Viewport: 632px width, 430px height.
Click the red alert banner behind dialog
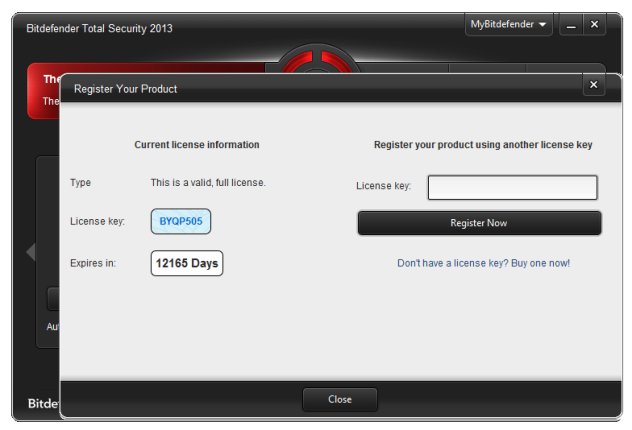point(45,90)
